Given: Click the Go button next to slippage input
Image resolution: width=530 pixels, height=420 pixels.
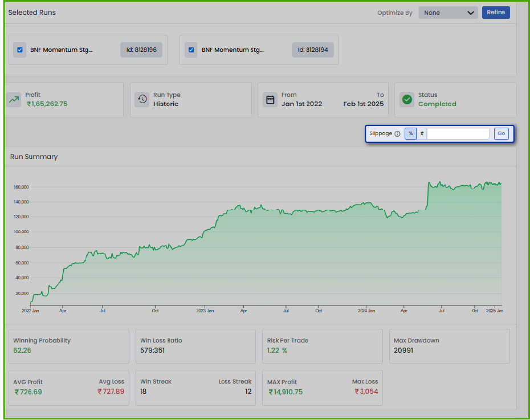Looking at the screenshot, I should pos(501,133).
